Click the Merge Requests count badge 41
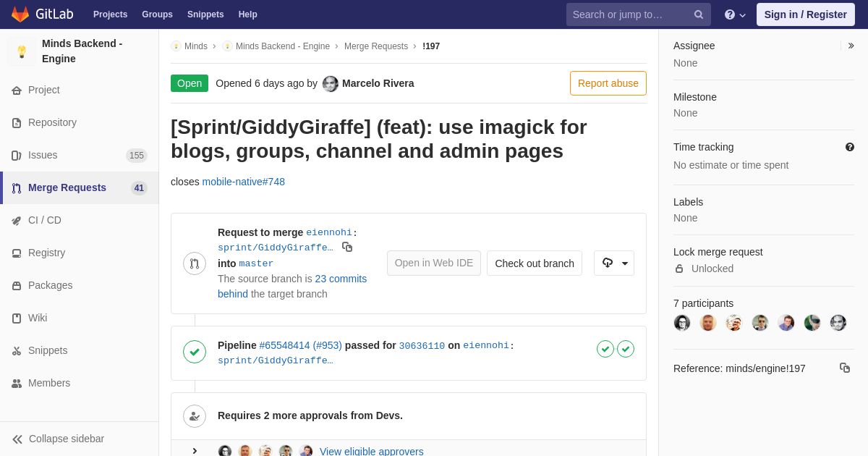Viewport: 868px width, 456px height. coord(139,188)
